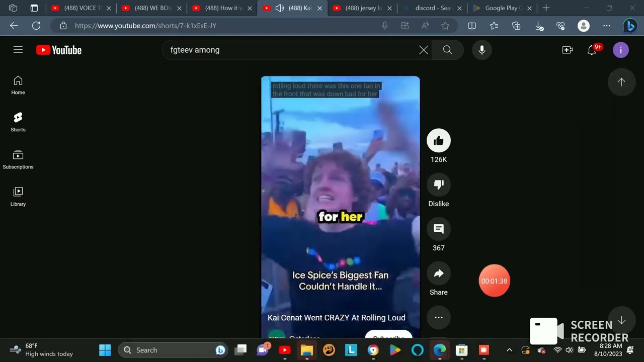Dislike the short with thumbs down
The image size is (644, 362).
[x=439, y=185]
